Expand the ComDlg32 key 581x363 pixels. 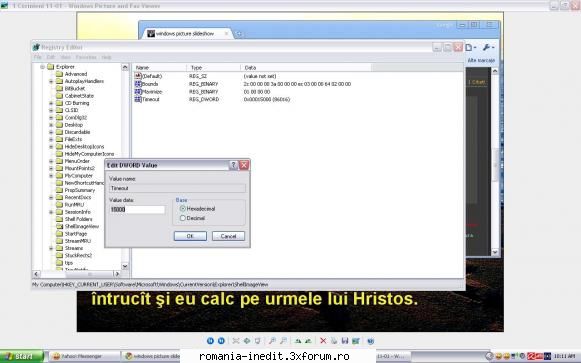pos(51,118)
